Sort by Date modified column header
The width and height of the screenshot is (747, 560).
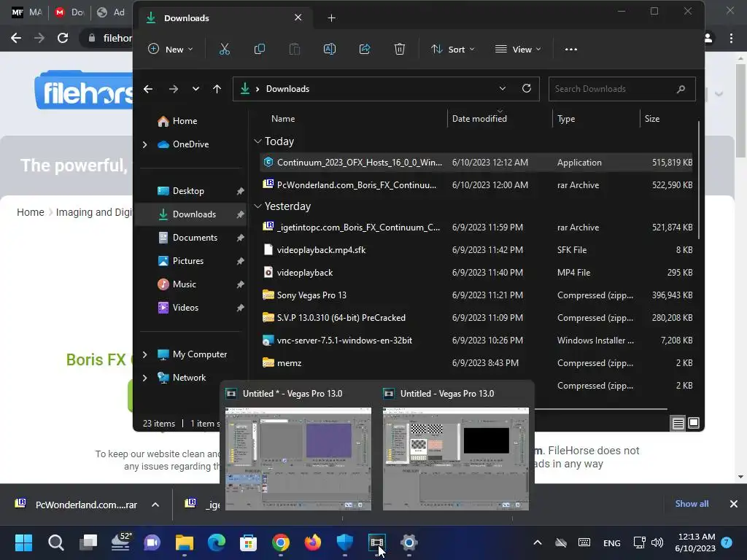[x=479, y=119]
